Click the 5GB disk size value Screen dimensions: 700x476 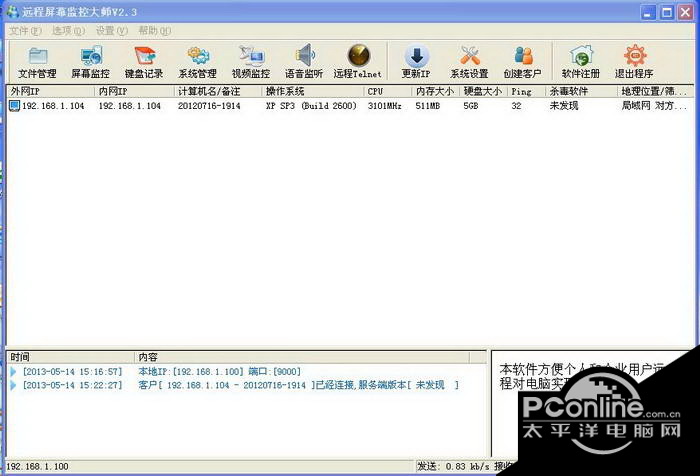pos(471,106)
